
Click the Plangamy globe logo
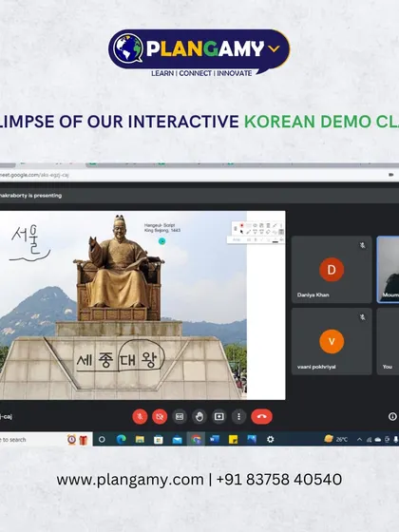click(128, 48)
